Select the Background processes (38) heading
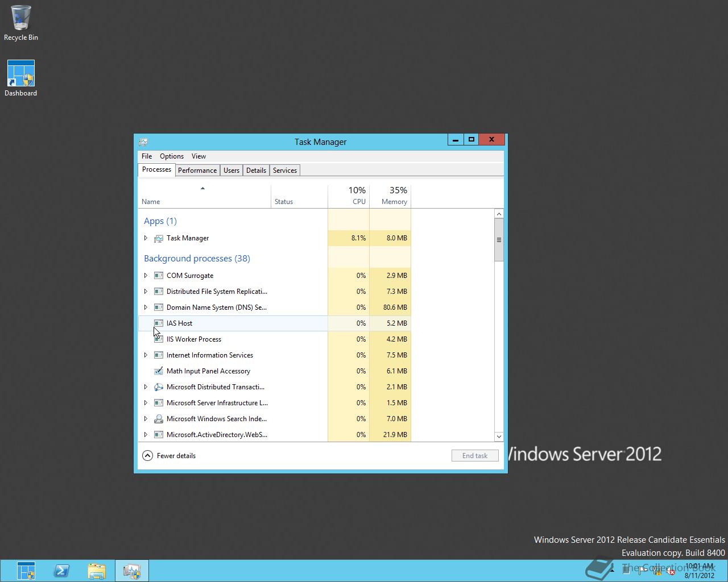 (197, 259)
